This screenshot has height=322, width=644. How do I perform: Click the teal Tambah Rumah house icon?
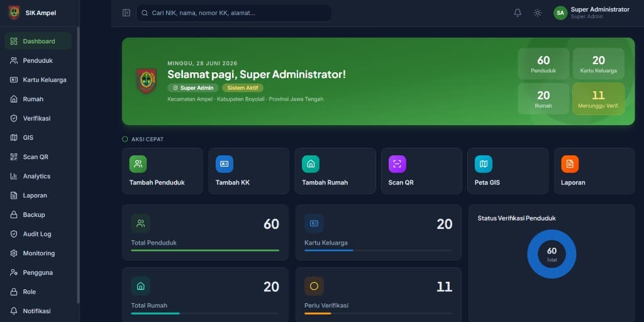(x=311, y=164)
